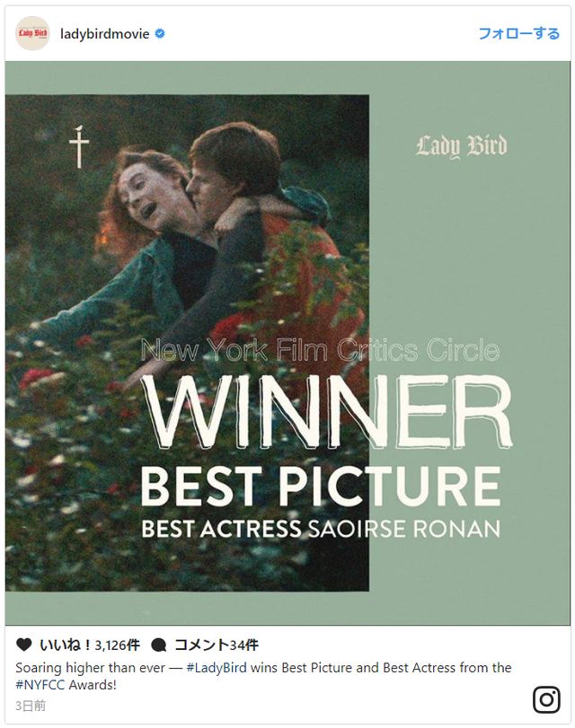
Task: Click the blue verified badge icon
Action: 159,34
